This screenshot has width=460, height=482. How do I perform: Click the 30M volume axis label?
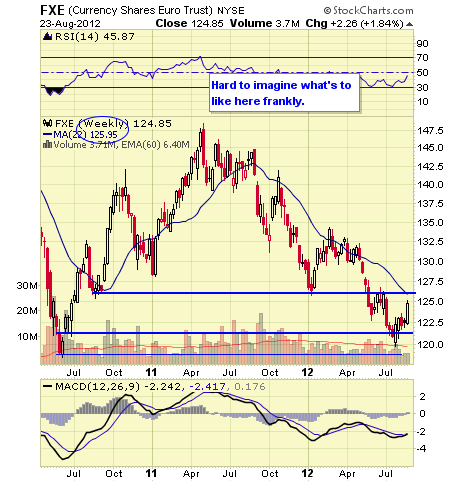point(27,286)
